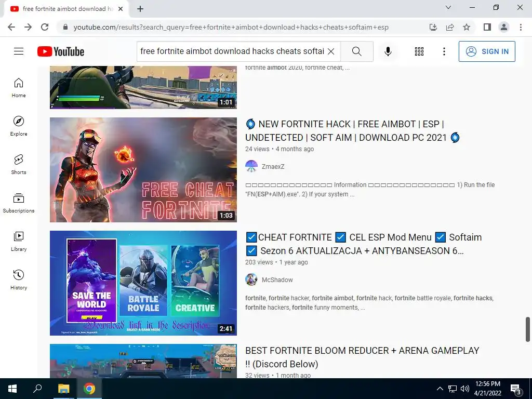Visit the ZmaexZ channel name
532x399 pixels.
click(x=273, y=167)
